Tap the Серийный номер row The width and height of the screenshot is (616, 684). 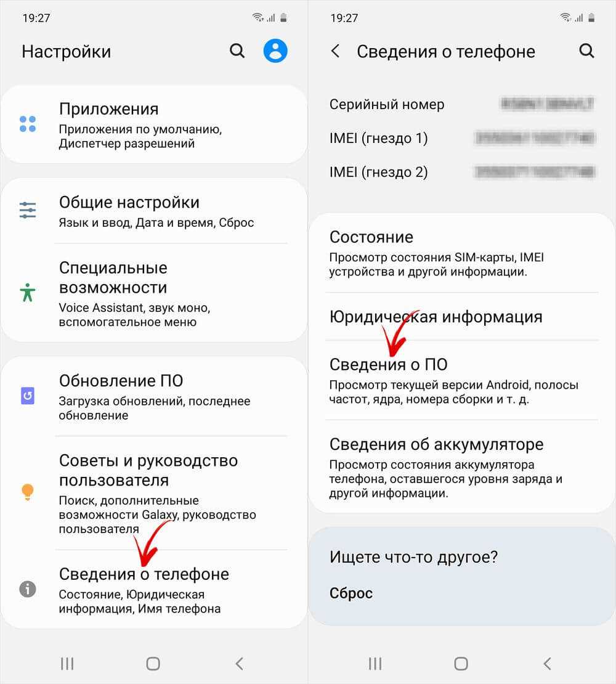461,104
